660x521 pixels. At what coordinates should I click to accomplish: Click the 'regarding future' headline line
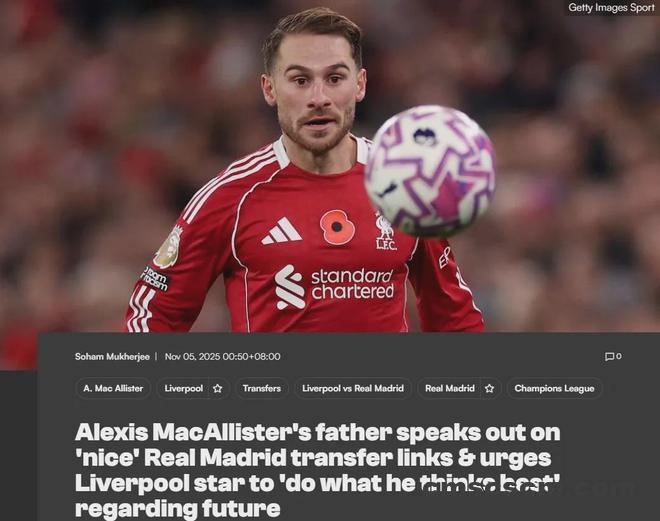pyautogui.click(x=177, y=508)
